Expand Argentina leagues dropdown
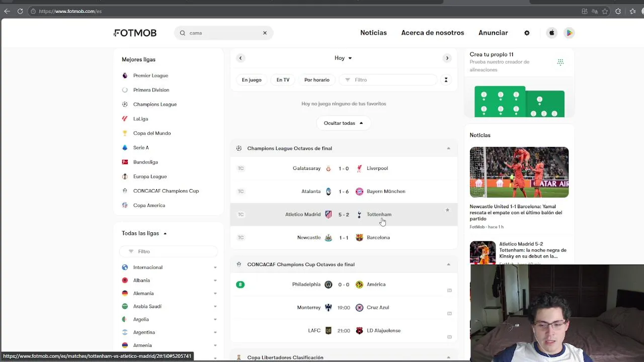Viewport: 644px width, 362px height. (215, 332)
